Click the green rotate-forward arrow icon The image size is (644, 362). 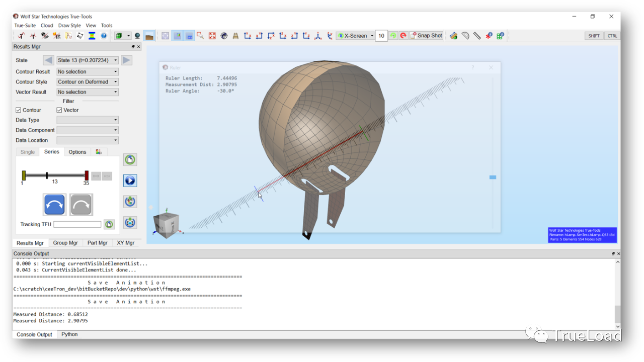point(393,36)
